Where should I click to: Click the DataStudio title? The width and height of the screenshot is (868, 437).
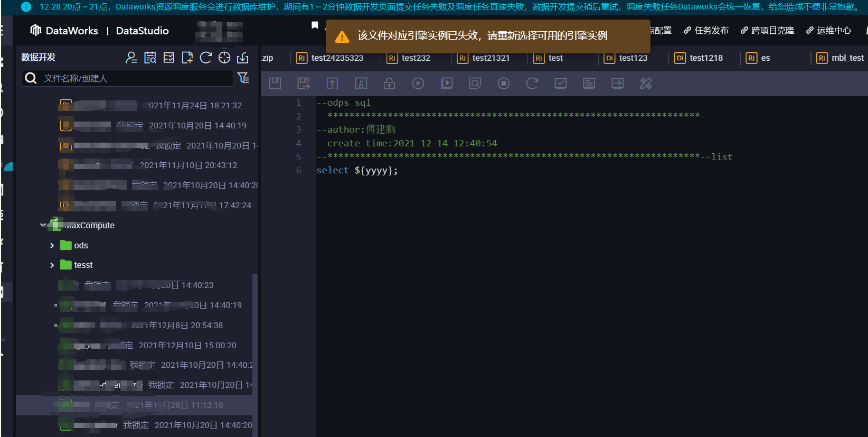143,31
